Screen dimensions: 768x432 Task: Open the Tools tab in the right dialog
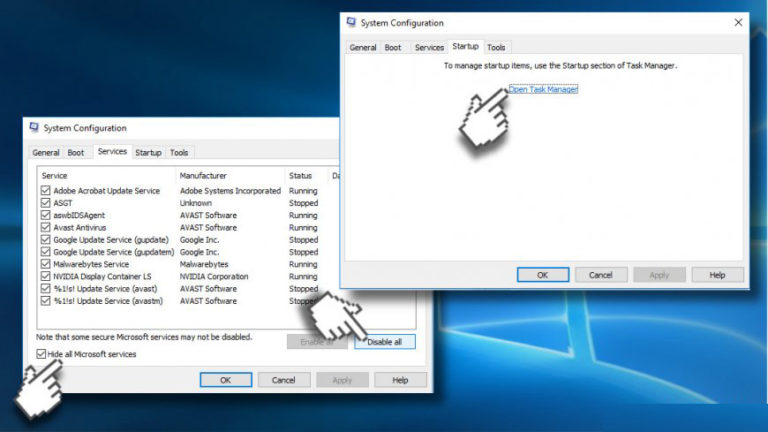click(x=496, y=47)
